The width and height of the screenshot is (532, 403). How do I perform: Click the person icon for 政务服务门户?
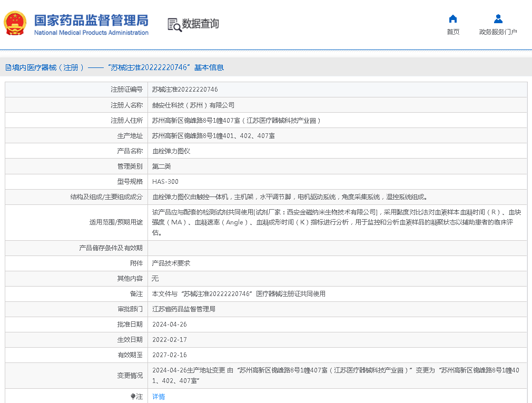[x=498, y=19]
